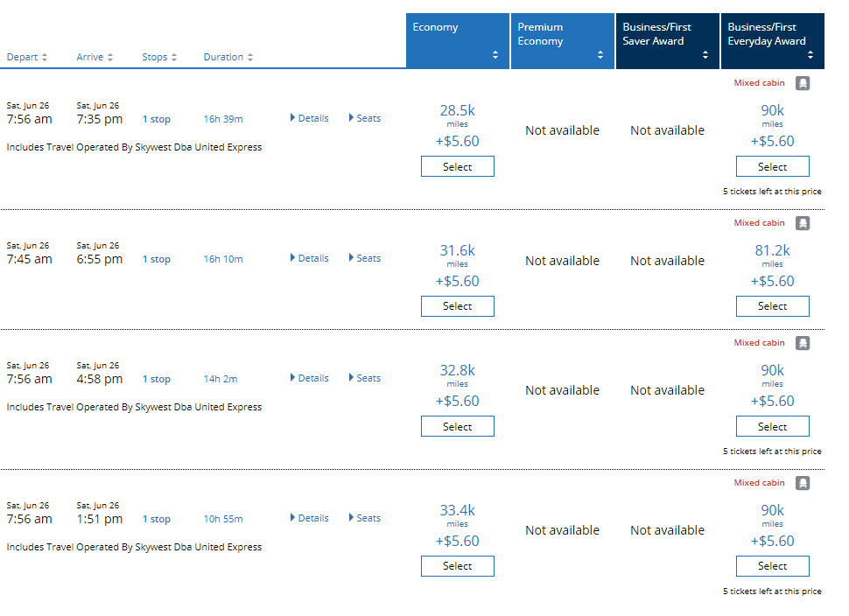Sort flights by Arrive time
Screen dimensions: 849x616
(95, 57)
